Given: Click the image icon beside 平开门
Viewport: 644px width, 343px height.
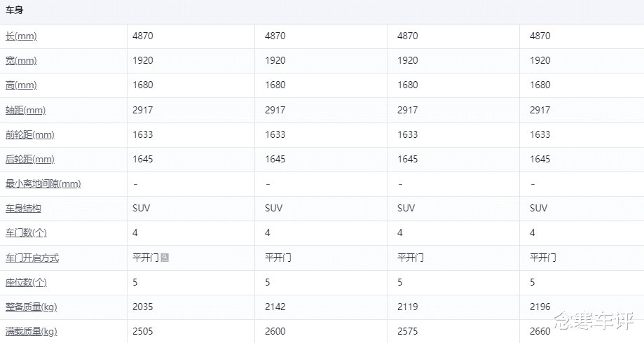Looking at the screenshot, I should point(165,258).
